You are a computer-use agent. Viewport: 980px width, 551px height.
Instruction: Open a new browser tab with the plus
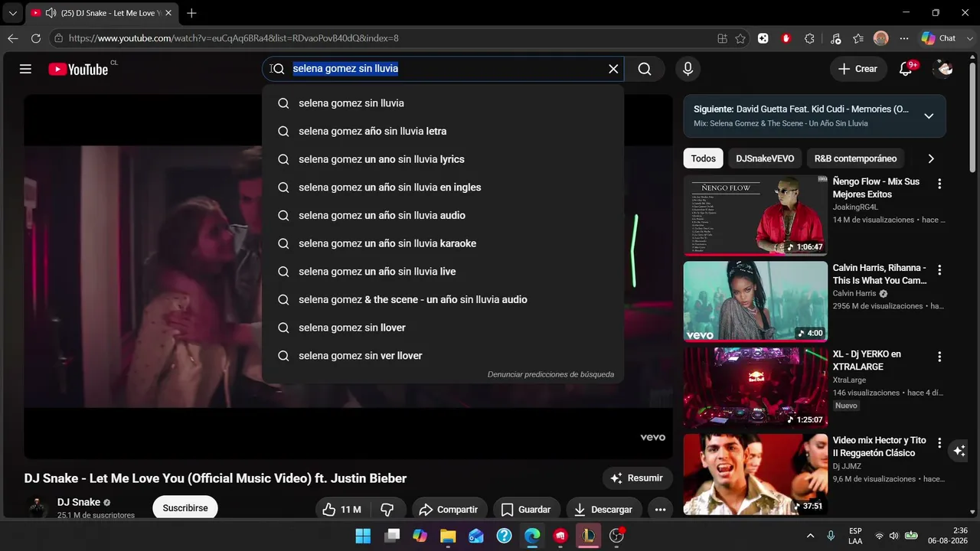point(191,13)
